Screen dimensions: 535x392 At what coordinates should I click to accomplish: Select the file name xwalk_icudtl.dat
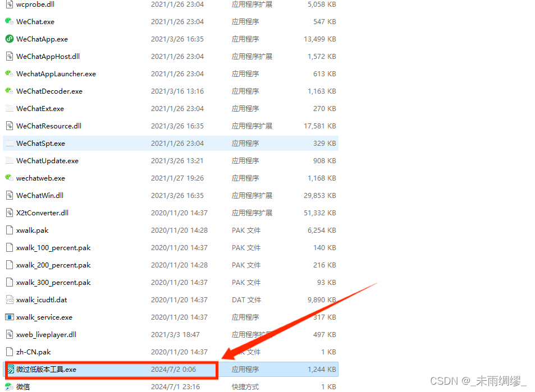tap(42, 299)
